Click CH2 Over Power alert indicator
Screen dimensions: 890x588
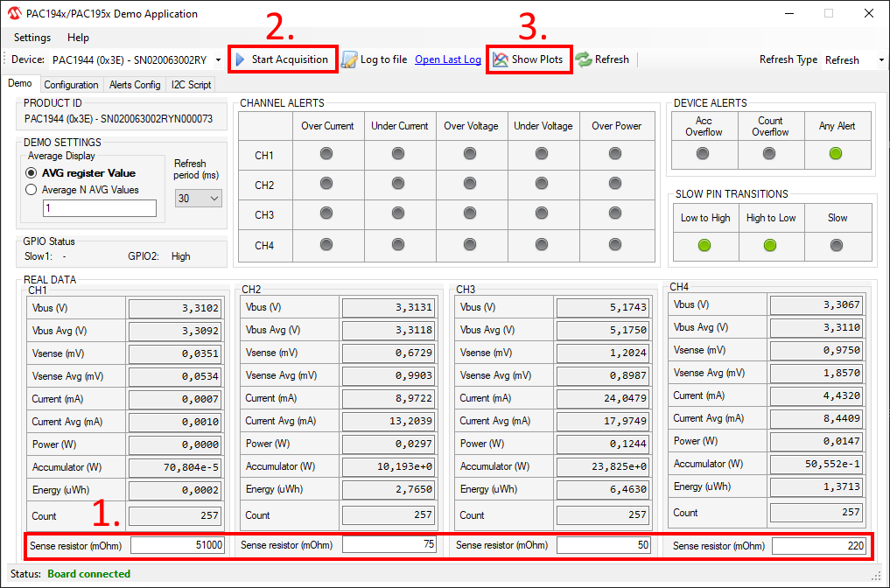615,184
